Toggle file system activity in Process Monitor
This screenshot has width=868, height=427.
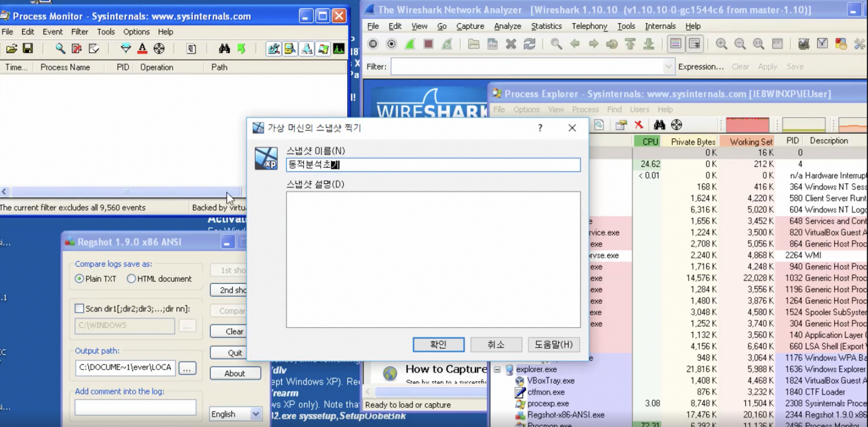pos(290,48)
